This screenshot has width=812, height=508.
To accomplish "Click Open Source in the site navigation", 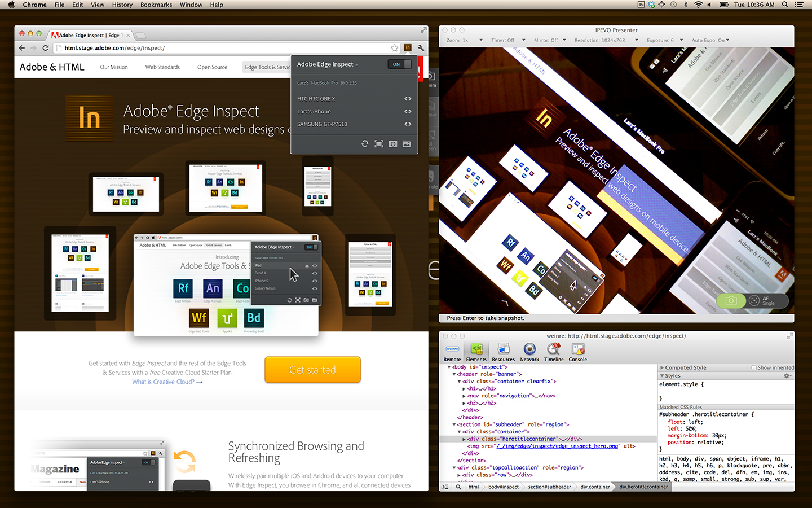I will (x=212, y=67).
